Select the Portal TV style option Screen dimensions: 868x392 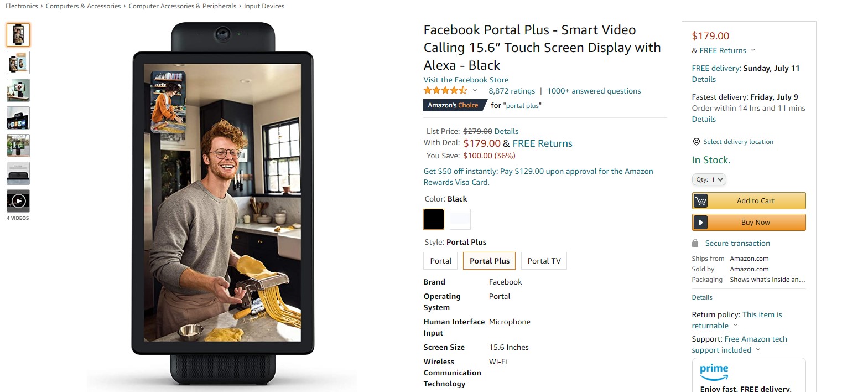pos(544,261)
